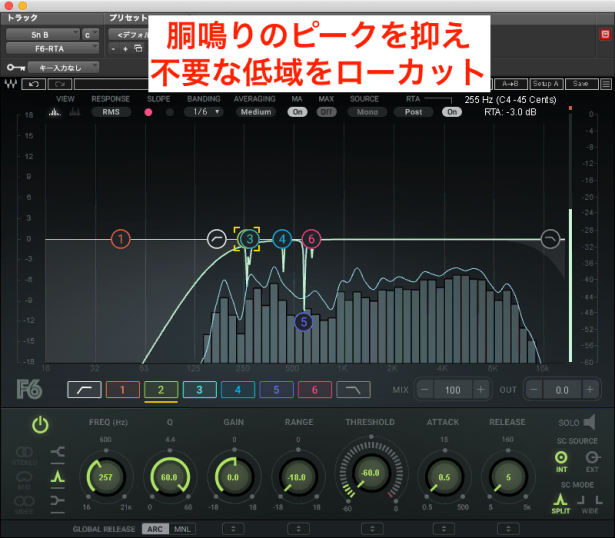The image size is (615, 538).
Task: Click the stepper under the THRESHOLD knob
Action: [372, 529]
